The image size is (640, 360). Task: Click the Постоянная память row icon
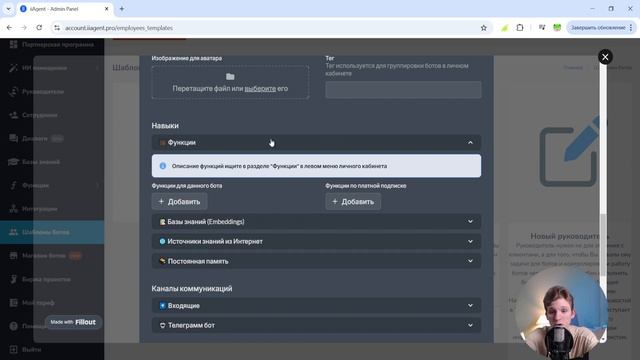162,261
